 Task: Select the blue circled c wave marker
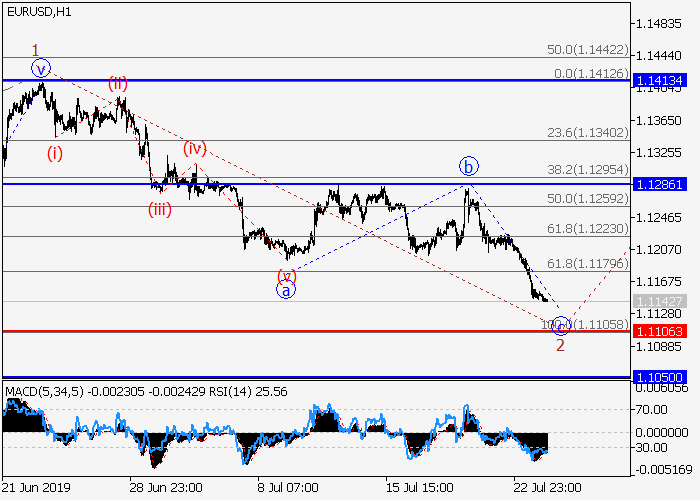pos(562,325)
